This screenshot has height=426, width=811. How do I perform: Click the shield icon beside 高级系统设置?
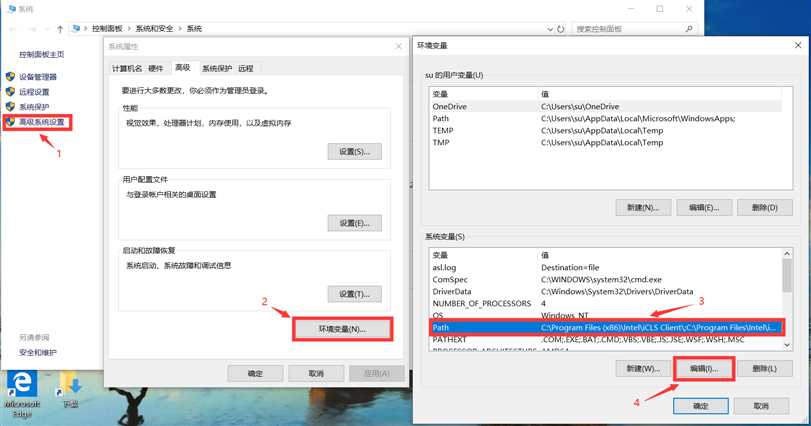pos(10,121)
